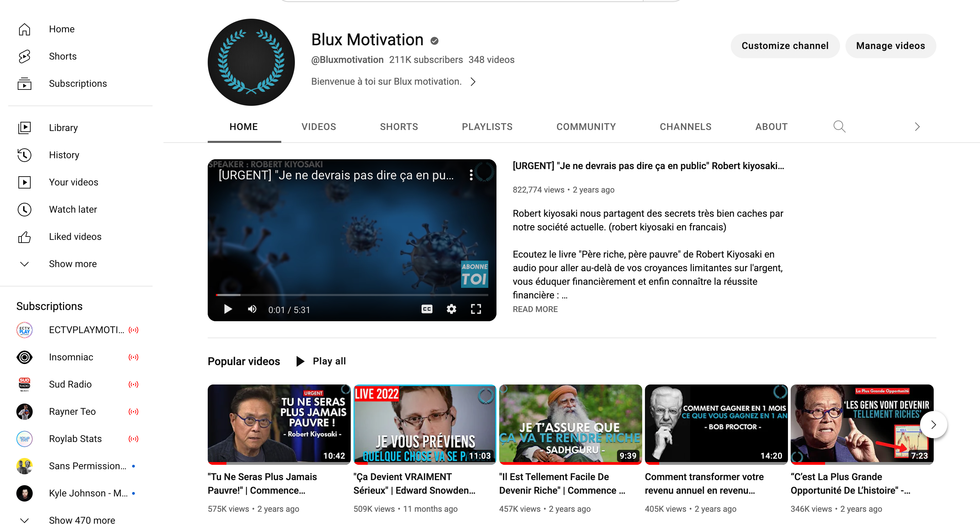Open the featured video title link
980x524 pixels.
point(648,166)
